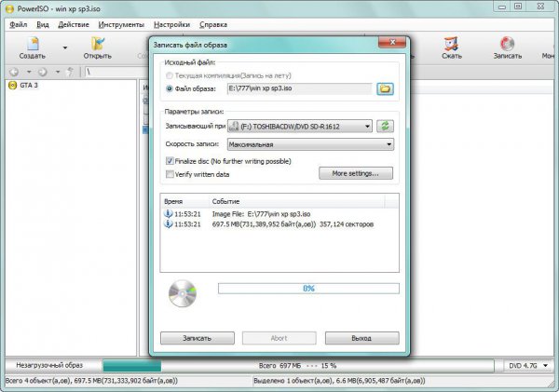The width and height of the screenshot is (559, 392).
Task: Open the Инструменты menu
Action: (x=121, y=24)
